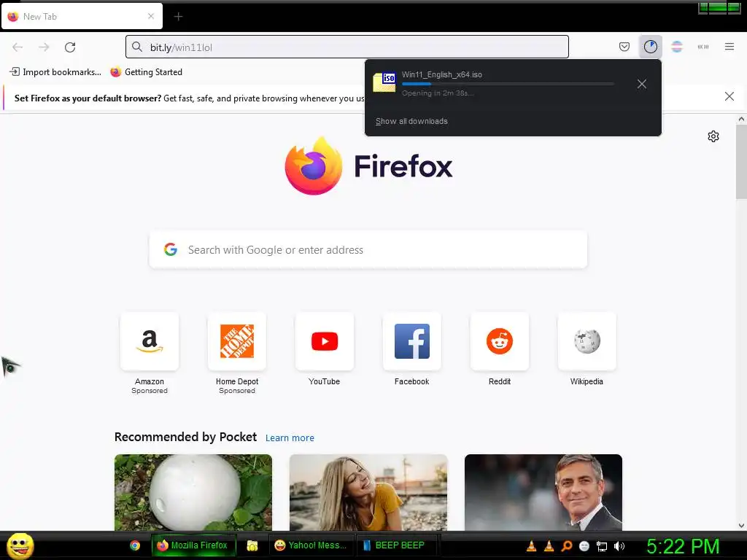Image resolution: width=747 pixels, height=560 pixels.
Task: Click the round white smiley tray icon
Action: [x=584, y=546]
